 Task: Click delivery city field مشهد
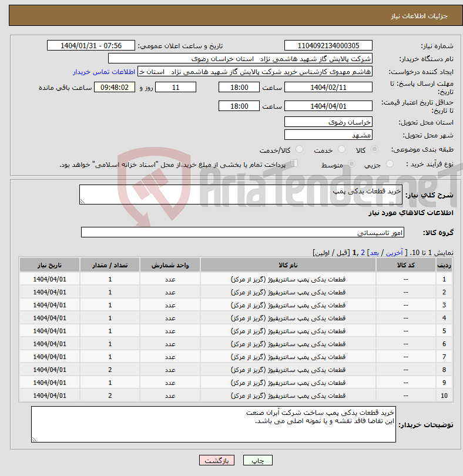pos(328,135)
